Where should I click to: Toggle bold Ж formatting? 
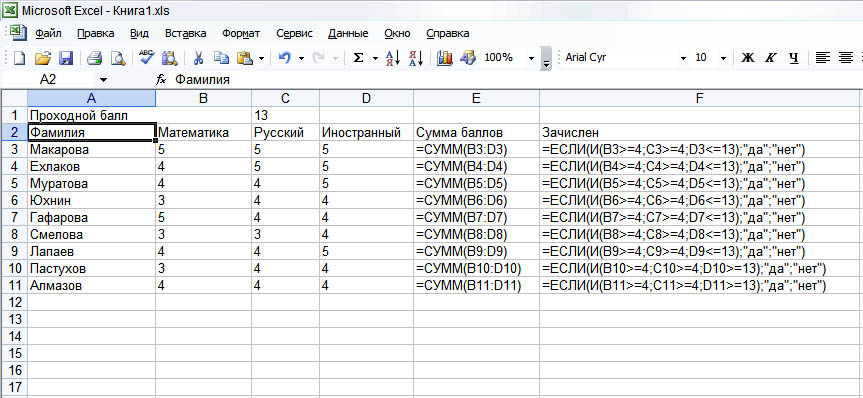[x=747, y=58]
